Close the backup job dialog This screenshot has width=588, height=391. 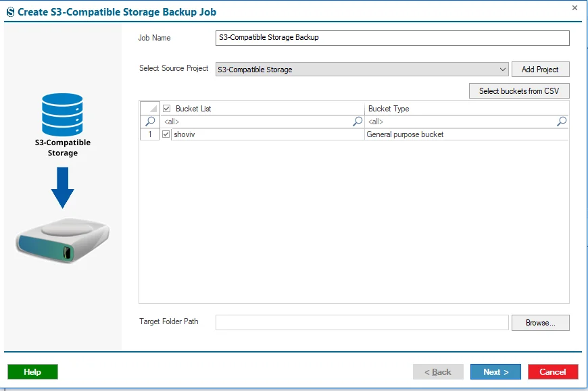pyautogui.click(x=574, y=8)
